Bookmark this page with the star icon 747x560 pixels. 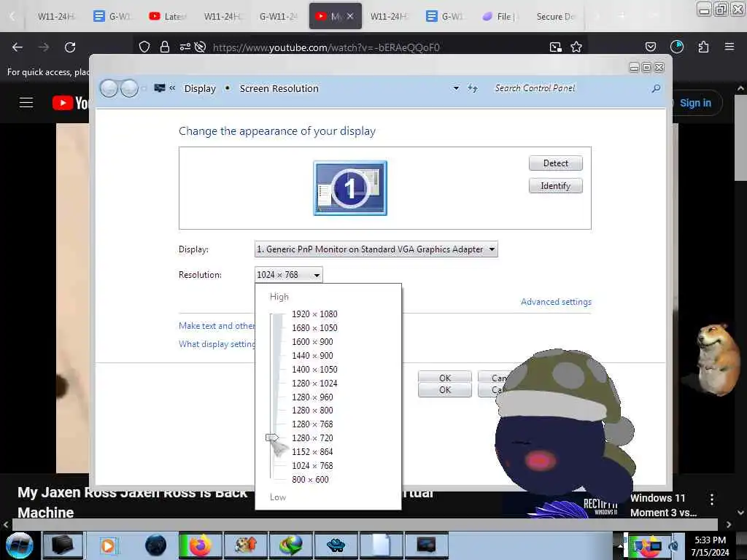tap(576, 47)
